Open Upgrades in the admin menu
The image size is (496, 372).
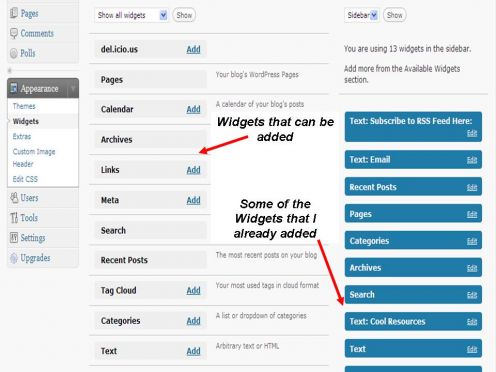[35, 258]
